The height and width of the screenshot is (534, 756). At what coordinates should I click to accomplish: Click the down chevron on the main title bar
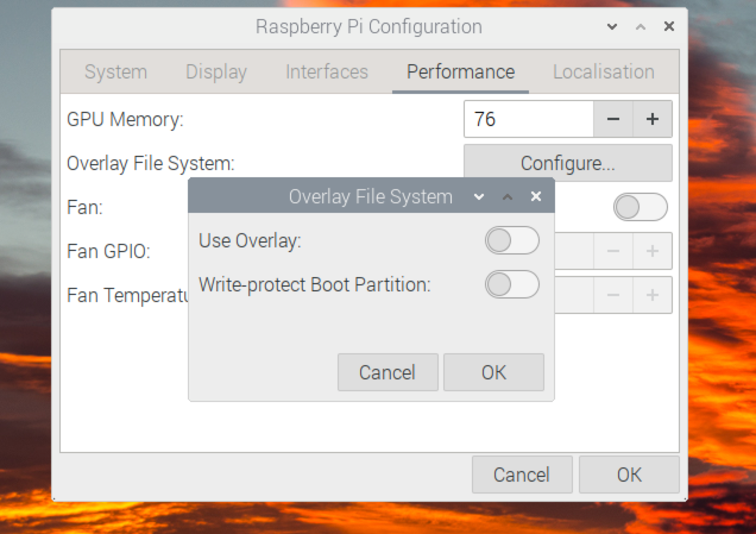(612, 27)
